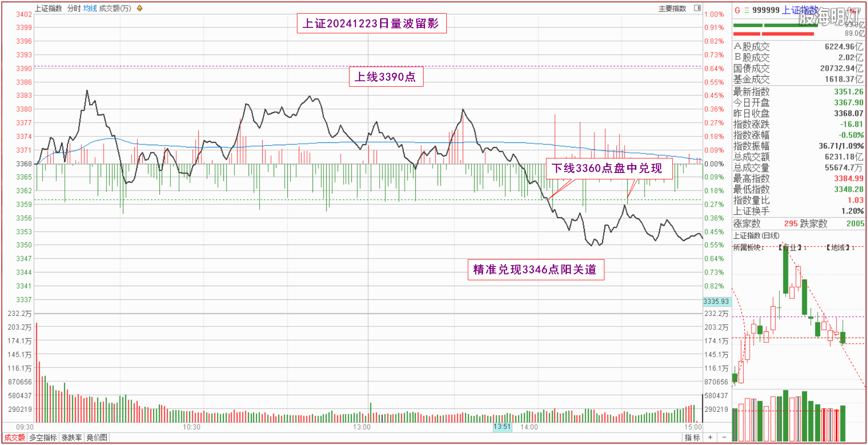Click the 最高指数 value 3384.99
Screen dimensions: 868x445
pyautogui.click(x=849, y=178)
